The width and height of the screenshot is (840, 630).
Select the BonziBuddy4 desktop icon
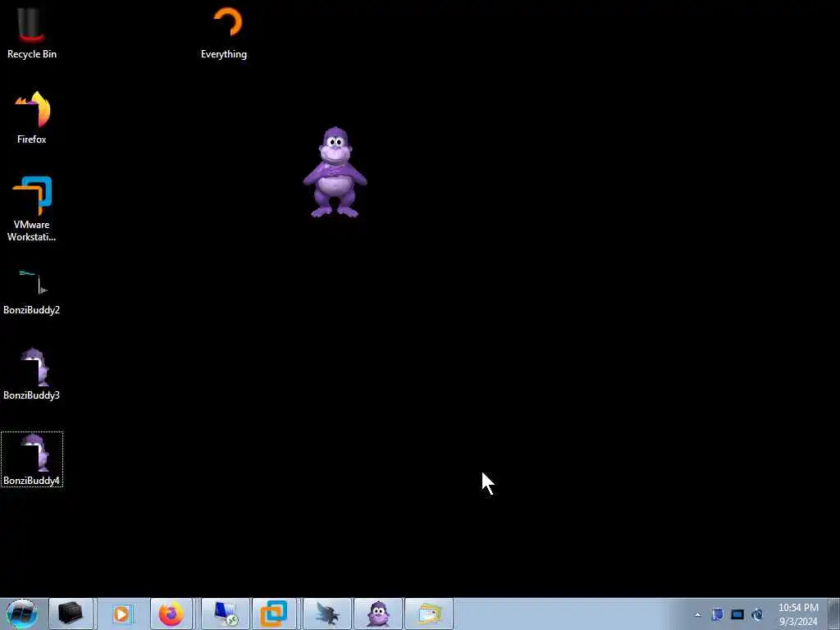32,459
